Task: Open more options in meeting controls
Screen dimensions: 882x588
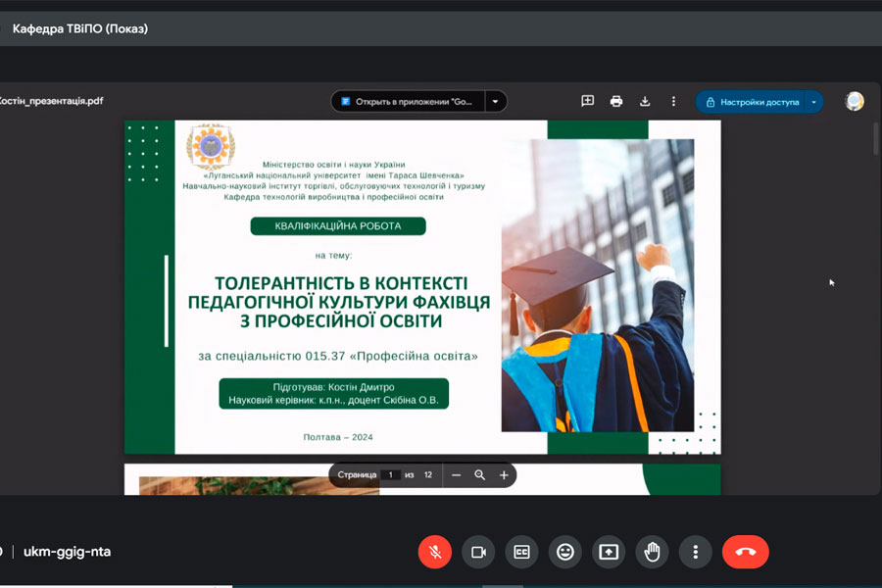Action: point(695,552)
